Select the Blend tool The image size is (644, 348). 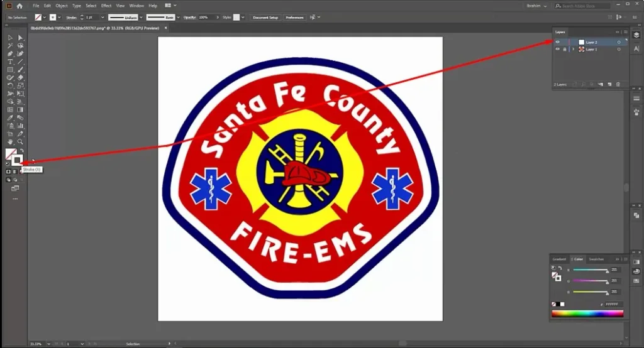coord(20,117)
